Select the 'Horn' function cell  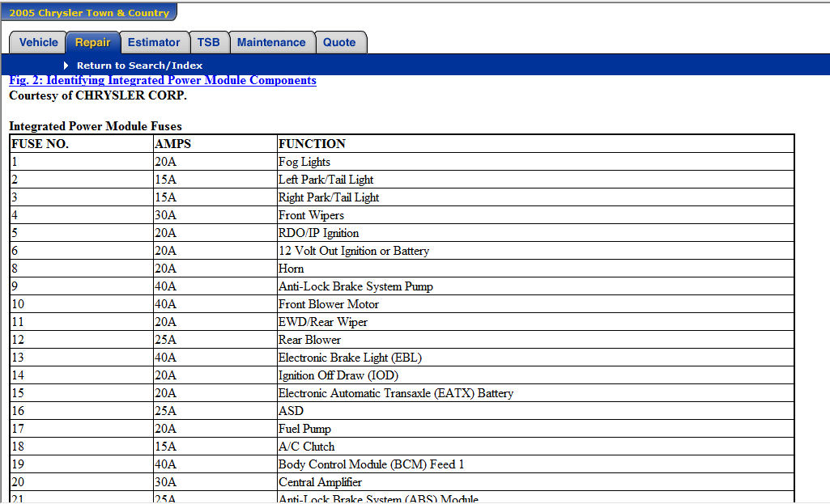tap(535, 269)
